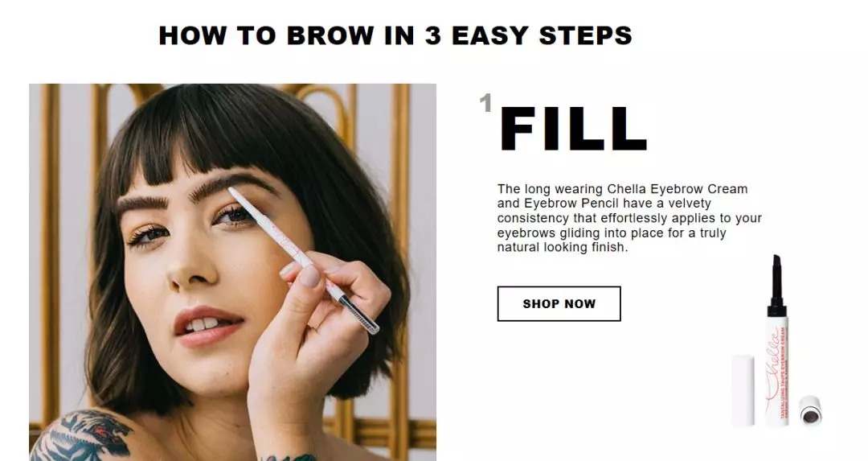Click the 'Chella Eyebrow Cream' text in paragraph
This screenshot has height=461, width=868.
click(x=677, y=189)
